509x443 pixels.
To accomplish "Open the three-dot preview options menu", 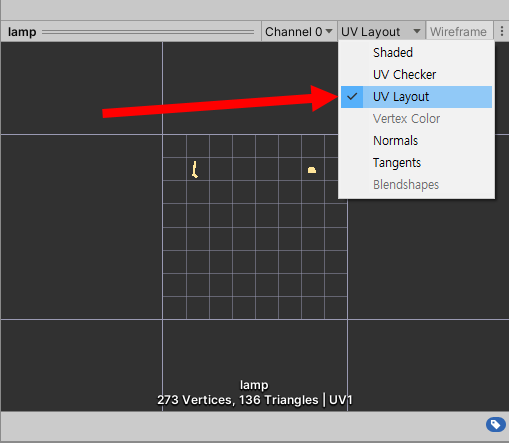I will (501, 31).
